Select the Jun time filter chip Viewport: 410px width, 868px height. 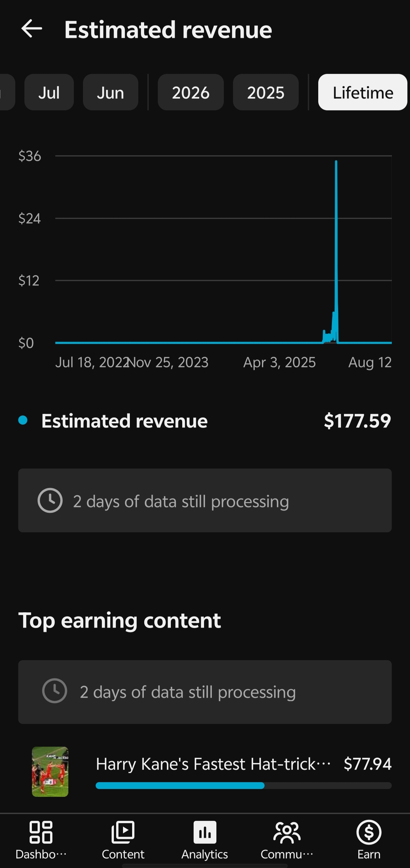coord(111,92)
